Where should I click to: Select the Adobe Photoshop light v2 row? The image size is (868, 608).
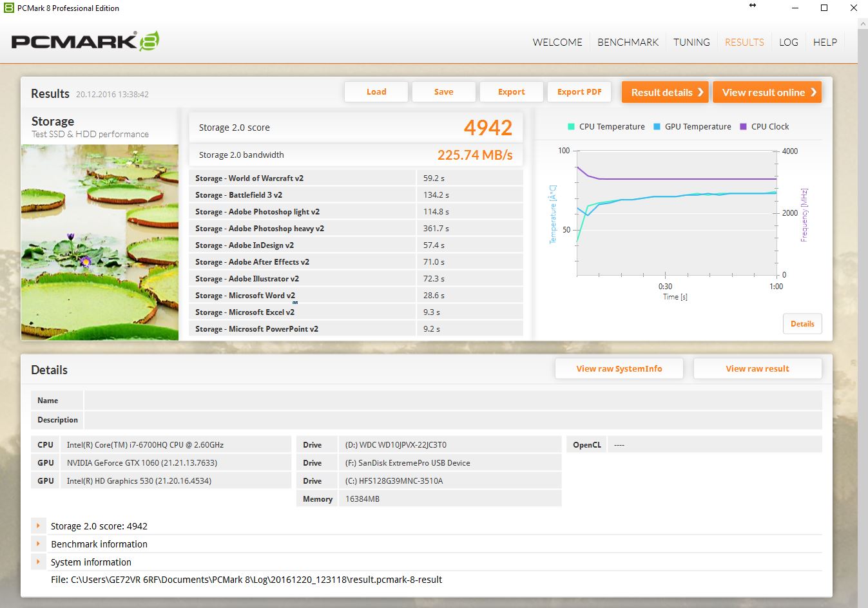tap(356, 212)
